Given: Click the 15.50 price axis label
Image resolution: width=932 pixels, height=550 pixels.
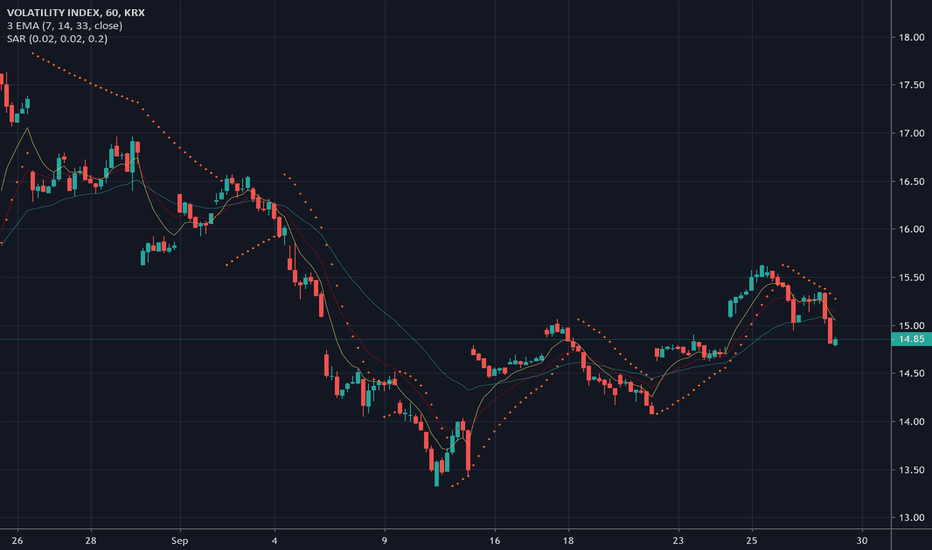Looking at the screenshot, I should coord(911,277).
